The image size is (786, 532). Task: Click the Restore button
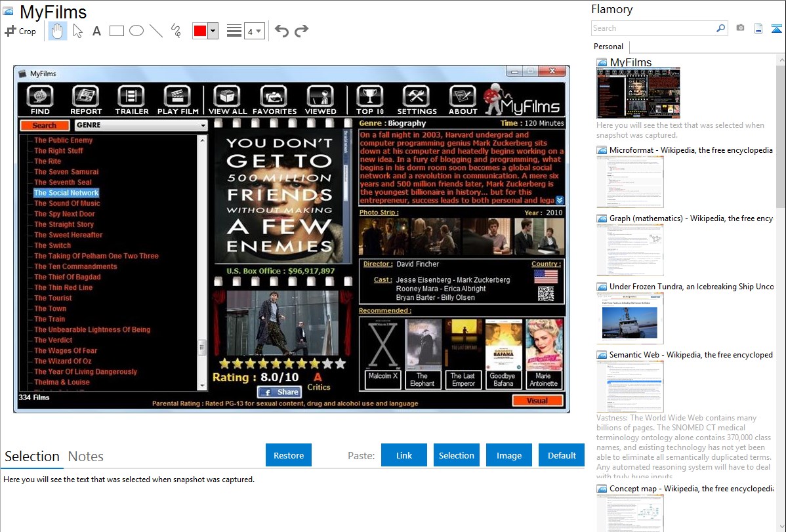click(289, 455)
